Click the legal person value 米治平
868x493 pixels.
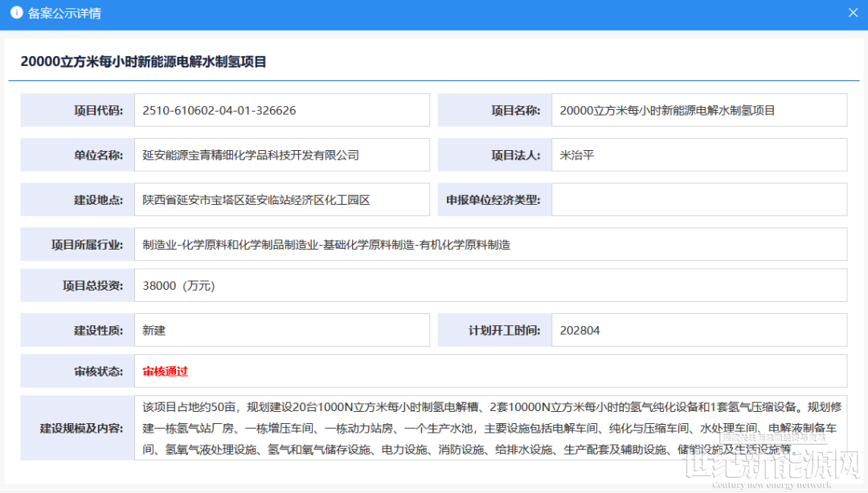[577, 155]
